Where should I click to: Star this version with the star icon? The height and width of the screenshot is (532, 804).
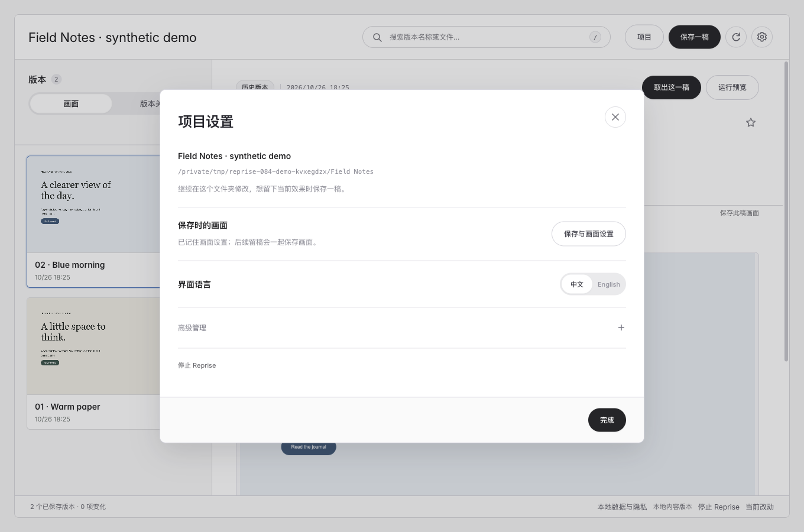pyautogui.click(x=751, y=122)
